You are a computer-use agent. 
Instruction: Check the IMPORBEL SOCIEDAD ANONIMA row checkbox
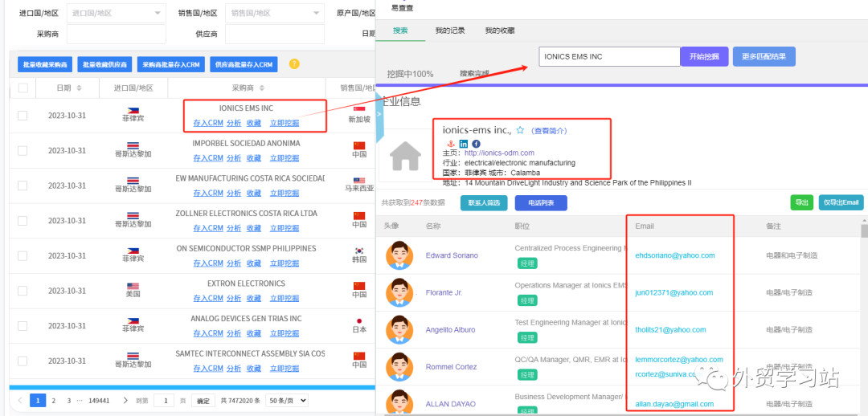[23, 150]
